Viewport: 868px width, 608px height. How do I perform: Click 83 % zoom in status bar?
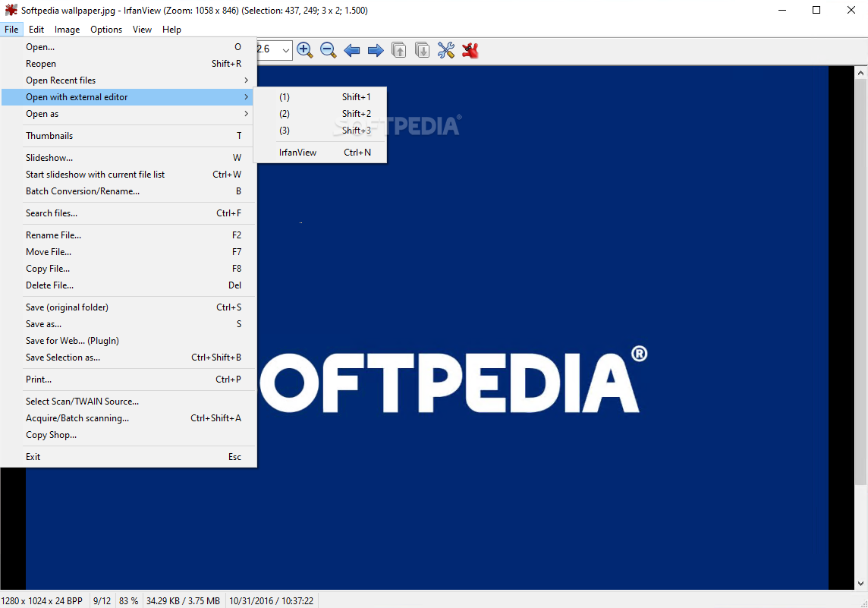128,601
